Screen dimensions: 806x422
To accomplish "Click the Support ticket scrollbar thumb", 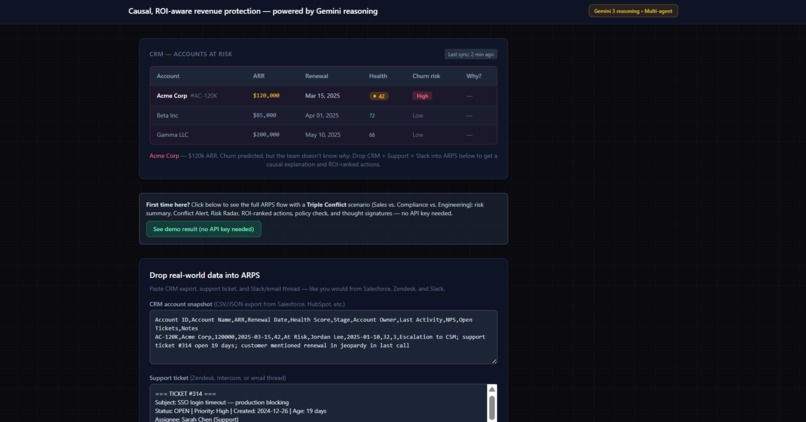I will point(492,408).
